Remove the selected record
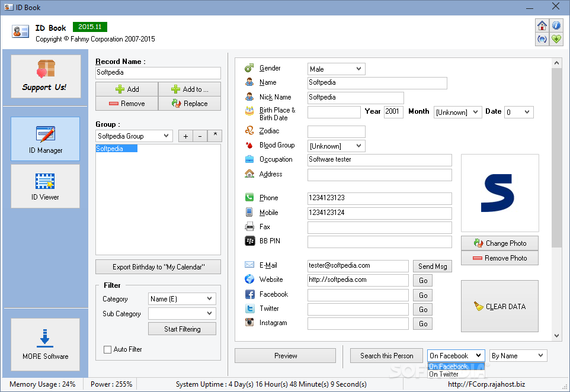The width and height of the screenshot is (570, 392). pyautogui.click(x=127, y=104)
